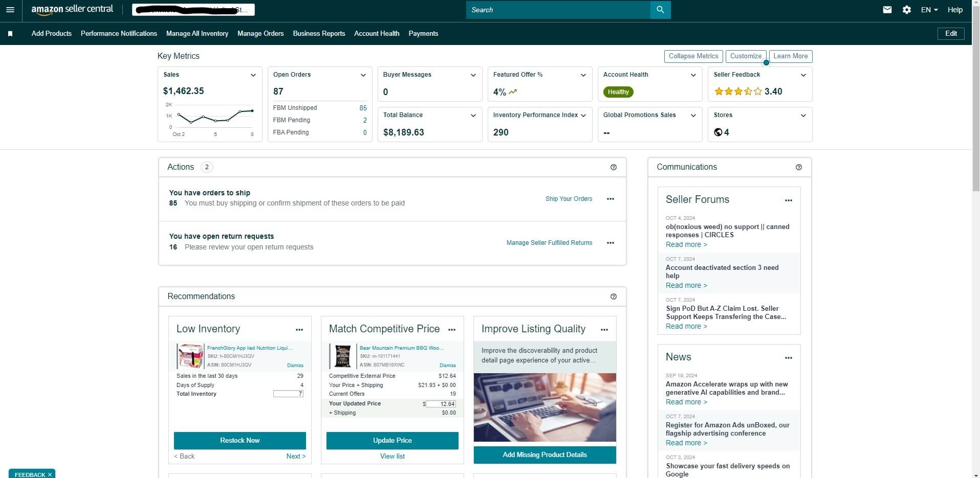Expand Seller Feedback metric chevron

click(803, 75)
